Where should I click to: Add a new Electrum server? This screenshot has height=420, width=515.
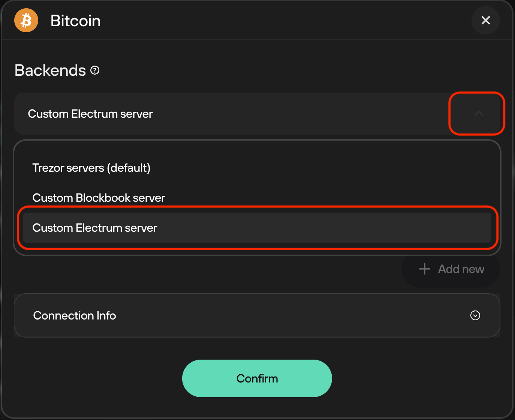pyautogui.click(x=450, y=269)
